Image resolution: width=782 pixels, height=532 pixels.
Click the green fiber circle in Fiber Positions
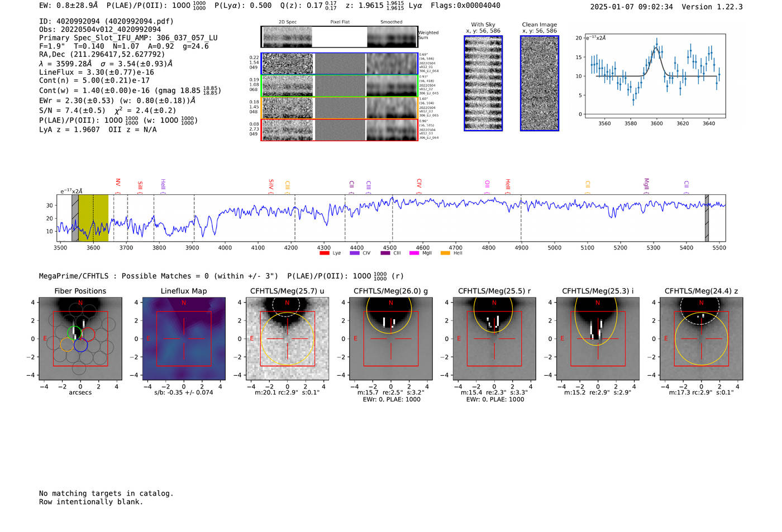[74, 333]
